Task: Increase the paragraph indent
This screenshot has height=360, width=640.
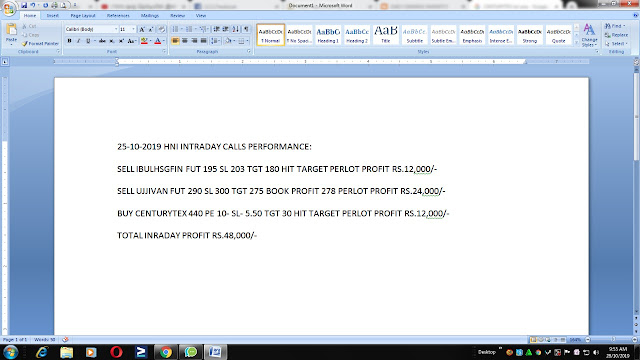Action: 226,29
